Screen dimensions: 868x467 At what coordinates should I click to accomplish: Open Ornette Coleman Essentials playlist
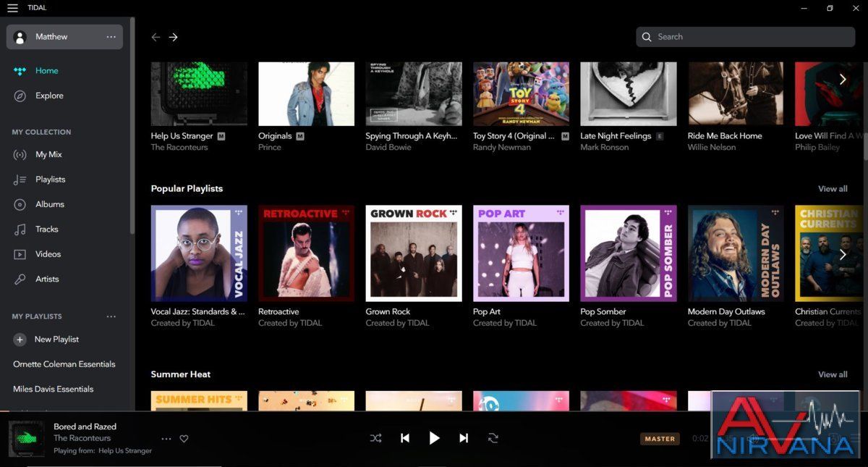64,364
